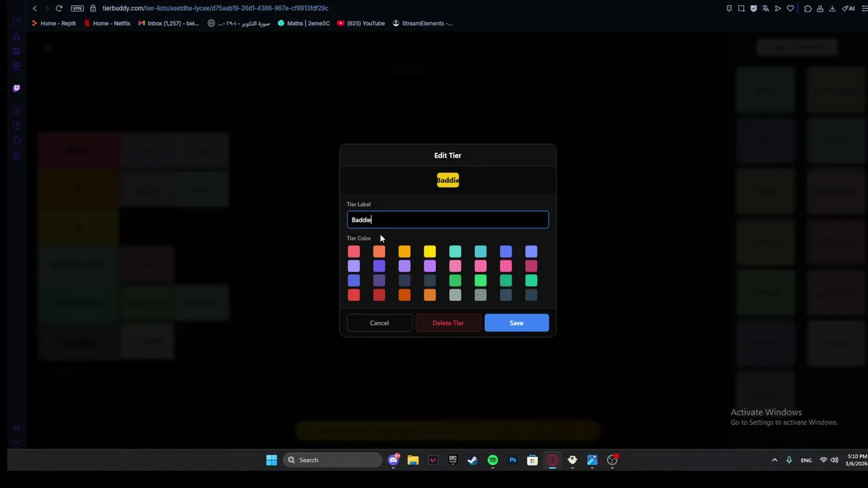The width and height of the screenshot is (868, 488).
Task: Open Spotify from the taskbar
Action: [492, 460]
